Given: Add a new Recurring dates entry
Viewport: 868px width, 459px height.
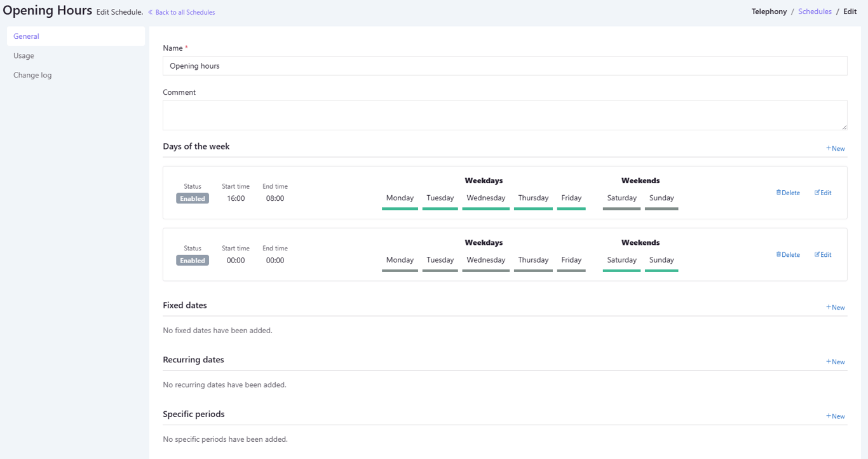Looking at the screenshot, I should (835, 362).
